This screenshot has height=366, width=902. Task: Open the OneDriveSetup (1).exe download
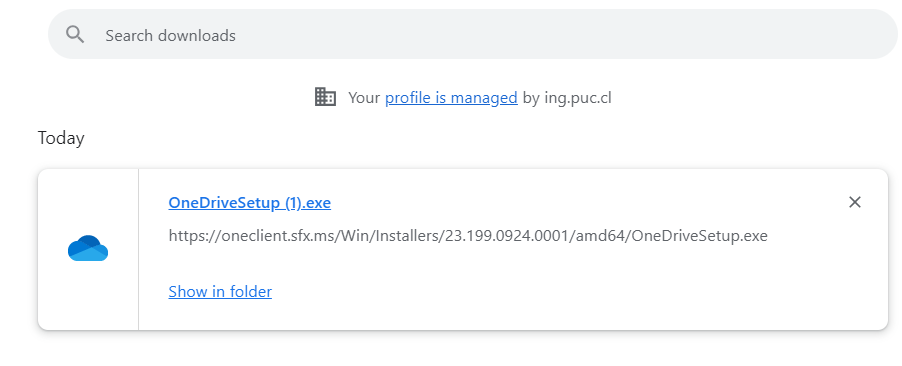point(250,203)
